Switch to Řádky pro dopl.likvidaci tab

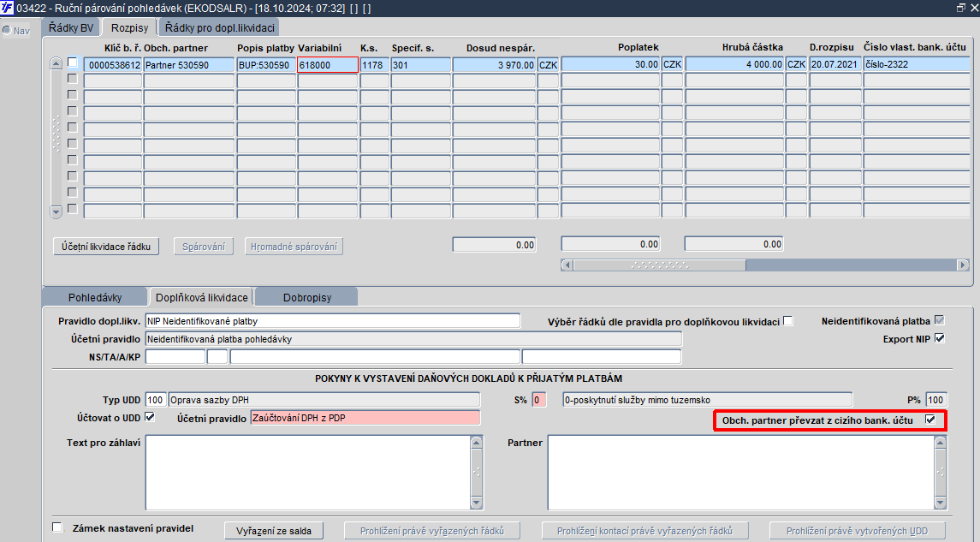pyautogui.click(x=219, y=27)
